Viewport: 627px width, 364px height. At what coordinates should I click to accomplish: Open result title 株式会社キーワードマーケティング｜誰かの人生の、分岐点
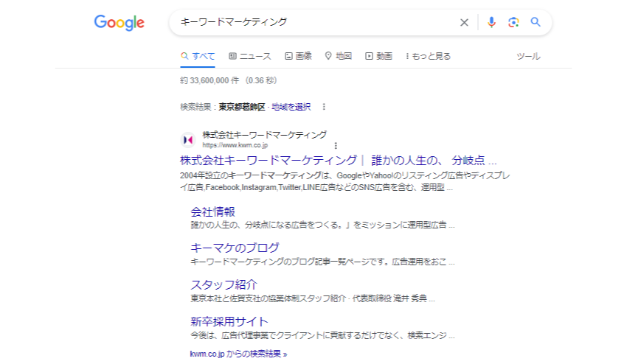339,161
